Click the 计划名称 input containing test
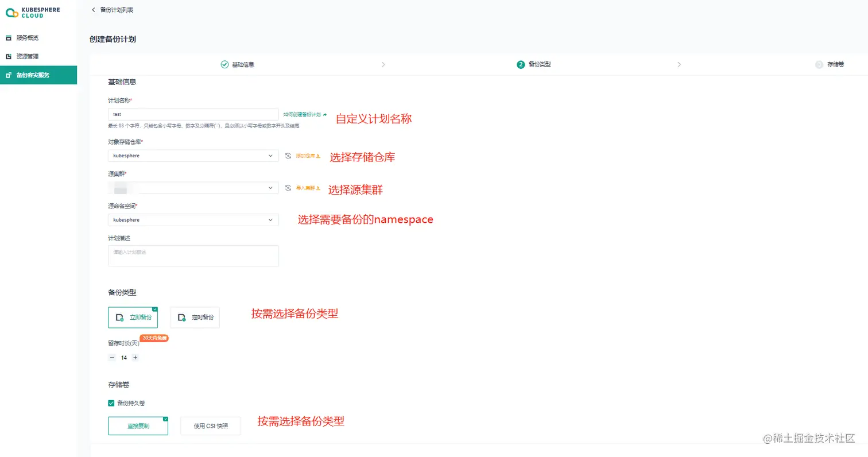Screen dimensions: 868x457 pyautogui.click(x=193, y=114)
